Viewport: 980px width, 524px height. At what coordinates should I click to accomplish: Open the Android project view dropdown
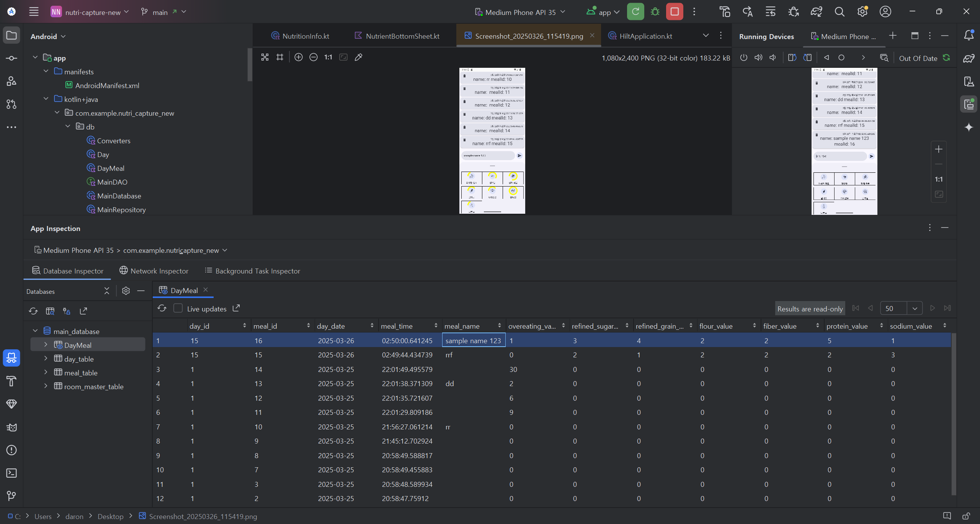click(x=48, y=36)
